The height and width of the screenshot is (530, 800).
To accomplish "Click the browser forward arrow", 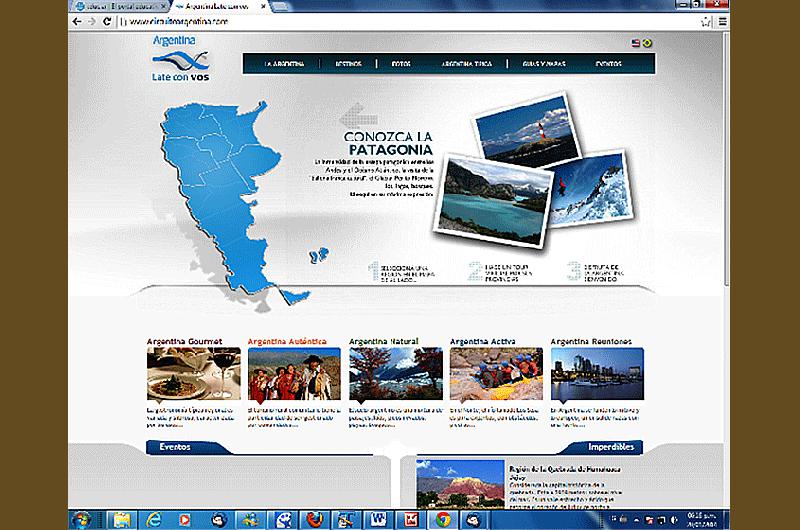I will click(x=92, y=21).
